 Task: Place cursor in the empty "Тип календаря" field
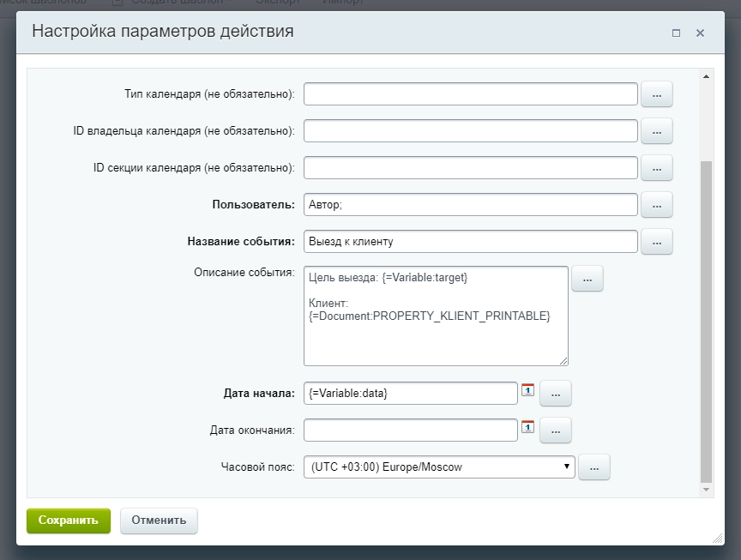[x=472, y=94]
